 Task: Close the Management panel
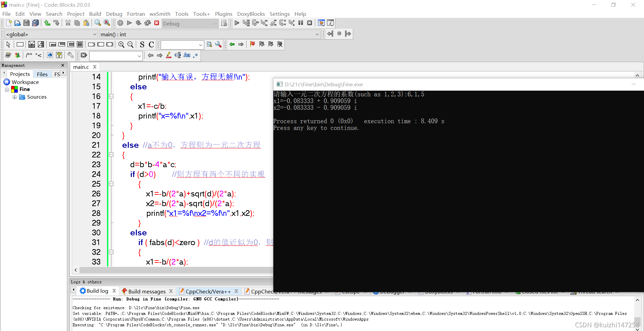[x=63, y=65]
